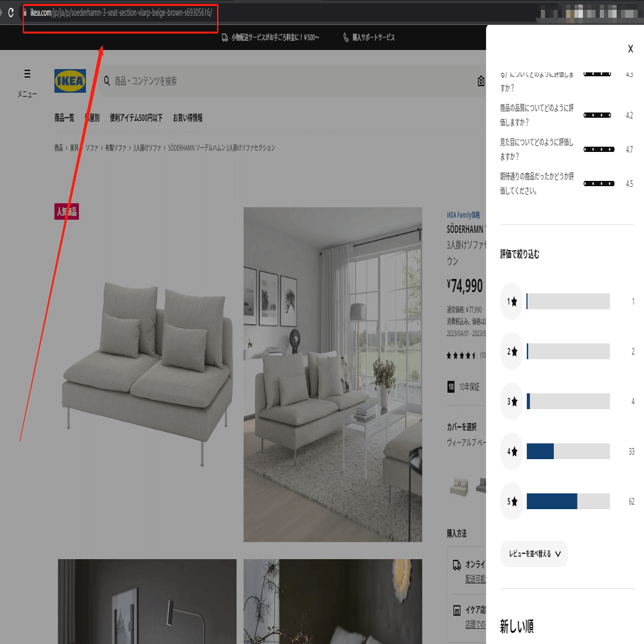Open the bottom-right plant and lamp photo
644x644 pixels.
[x=333, y=601]
